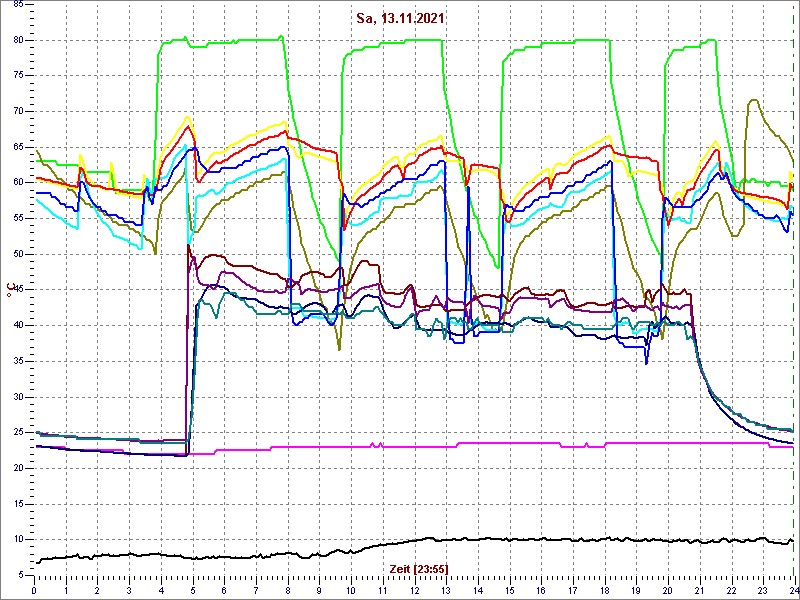Click the "°C" temperature axis unit label

pos(9,290)
